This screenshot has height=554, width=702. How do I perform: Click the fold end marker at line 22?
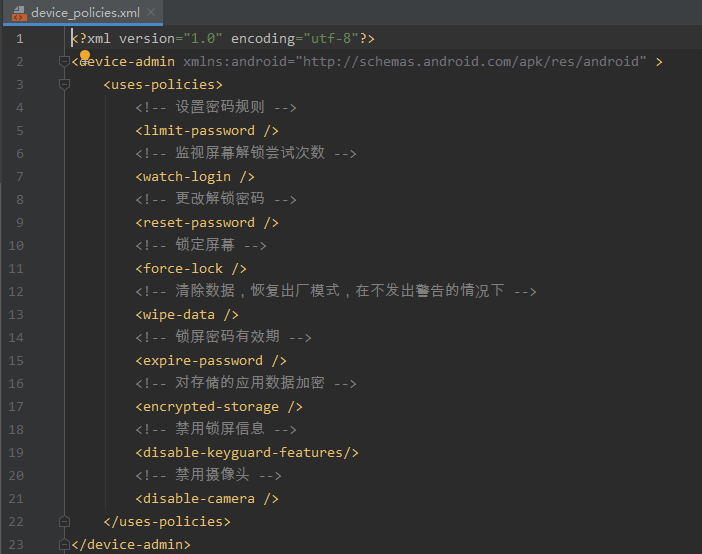click(64, 521)
